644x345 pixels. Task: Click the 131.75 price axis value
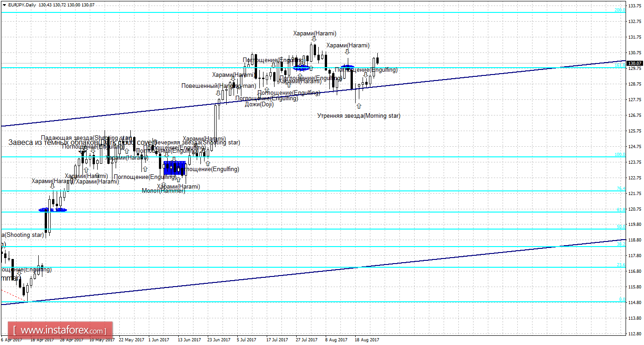click(x=635, y=37)
